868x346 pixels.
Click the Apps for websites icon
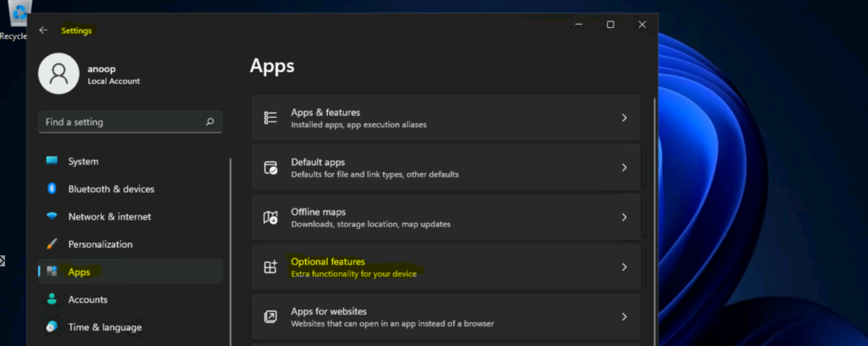(x=270, y=316)
